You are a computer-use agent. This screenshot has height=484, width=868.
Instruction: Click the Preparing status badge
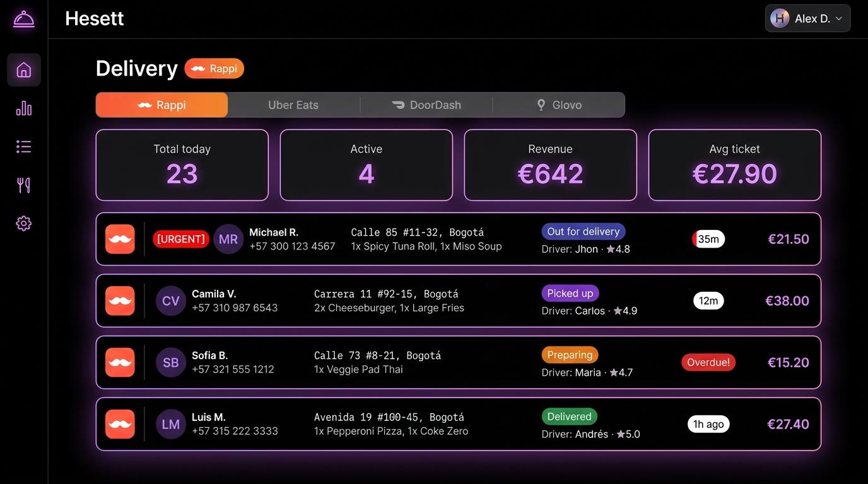(570, 355)
